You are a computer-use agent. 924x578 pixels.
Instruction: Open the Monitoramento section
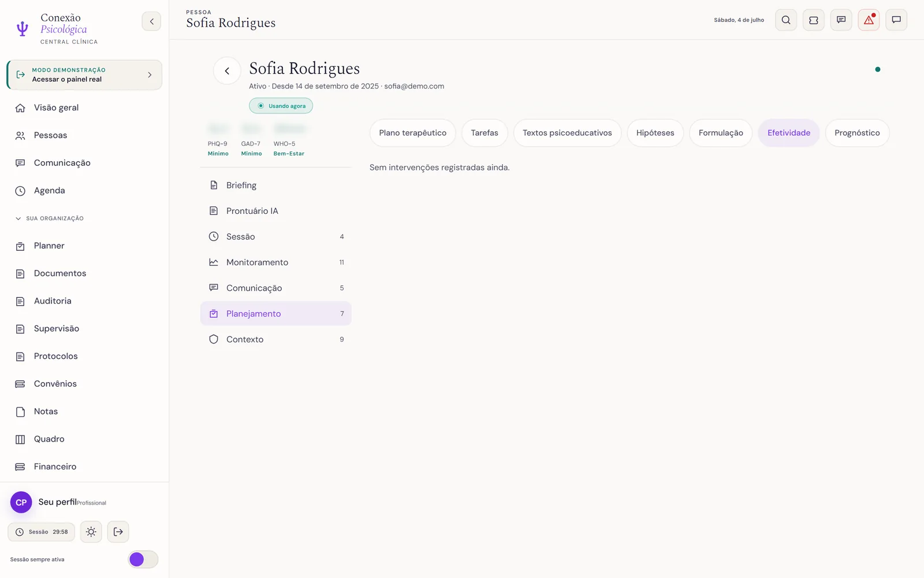pos(276,262)
